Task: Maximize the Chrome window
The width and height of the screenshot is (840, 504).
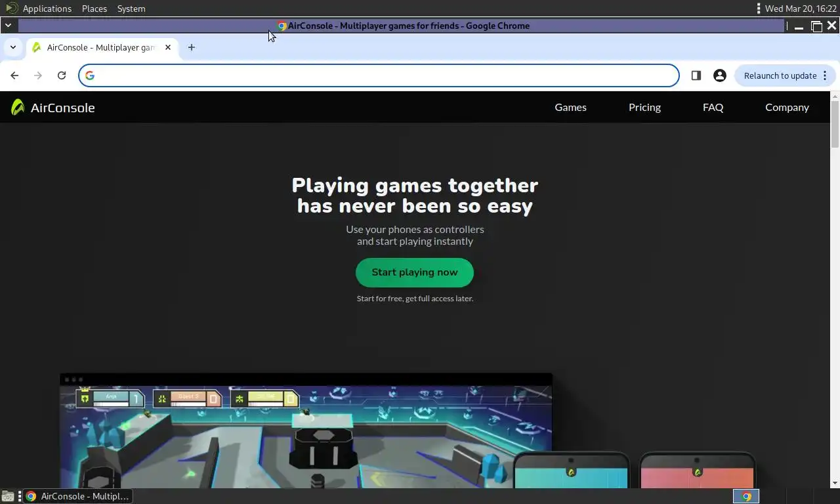Action: click(816, 26)
